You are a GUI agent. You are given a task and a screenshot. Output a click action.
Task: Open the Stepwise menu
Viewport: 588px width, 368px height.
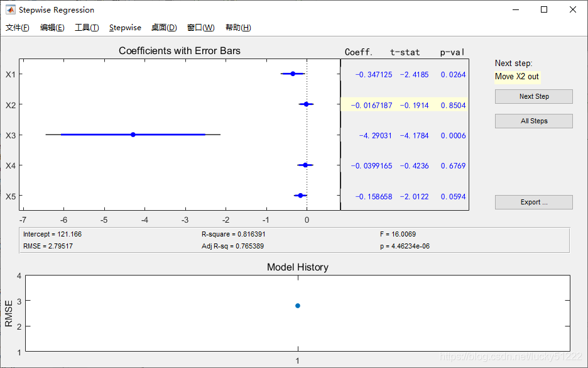125,28
